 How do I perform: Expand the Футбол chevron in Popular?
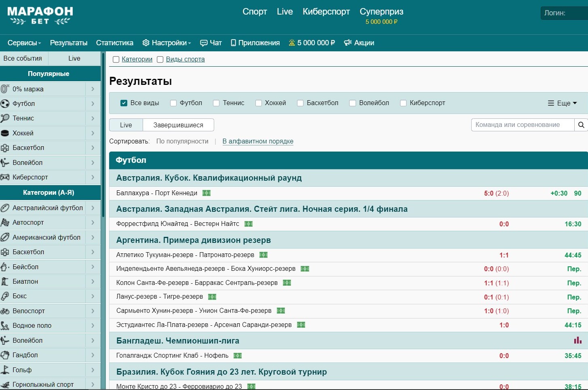(x=93, y=103)
